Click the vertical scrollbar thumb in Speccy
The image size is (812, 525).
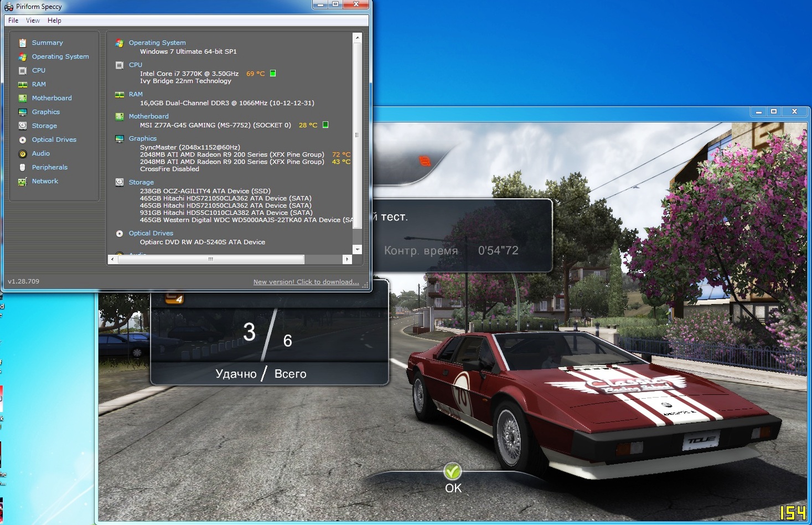click(x=358, y=135)
